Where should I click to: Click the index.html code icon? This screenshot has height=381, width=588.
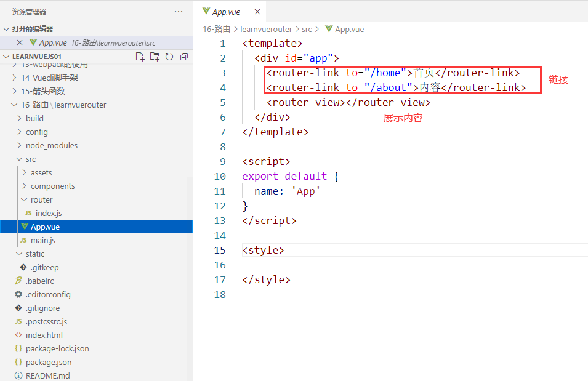click(18, 335)
